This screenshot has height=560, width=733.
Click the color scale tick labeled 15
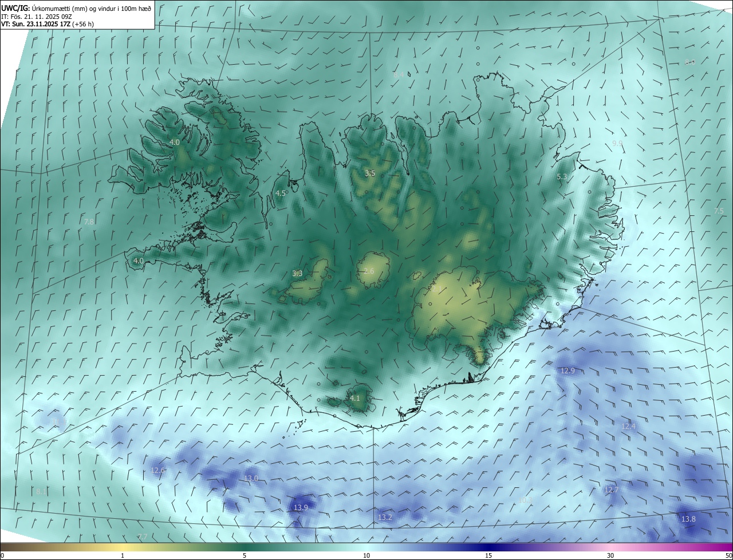pyautogui.click(x=488, y=555)
